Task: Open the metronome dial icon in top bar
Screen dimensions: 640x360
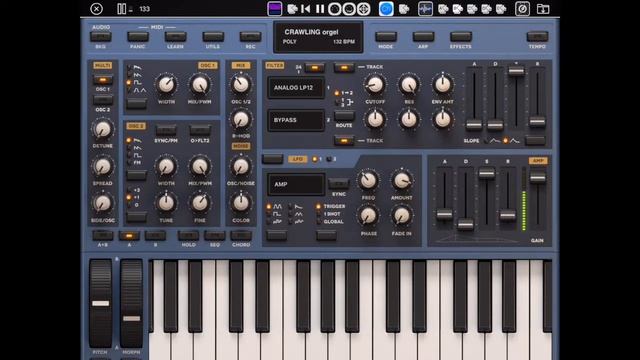Action: 522,9
